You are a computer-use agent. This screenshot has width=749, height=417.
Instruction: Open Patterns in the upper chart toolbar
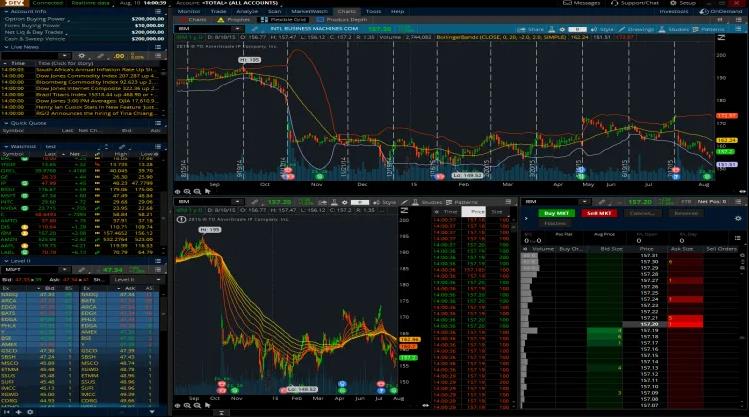pyautogui.click(x=712, y=30)
